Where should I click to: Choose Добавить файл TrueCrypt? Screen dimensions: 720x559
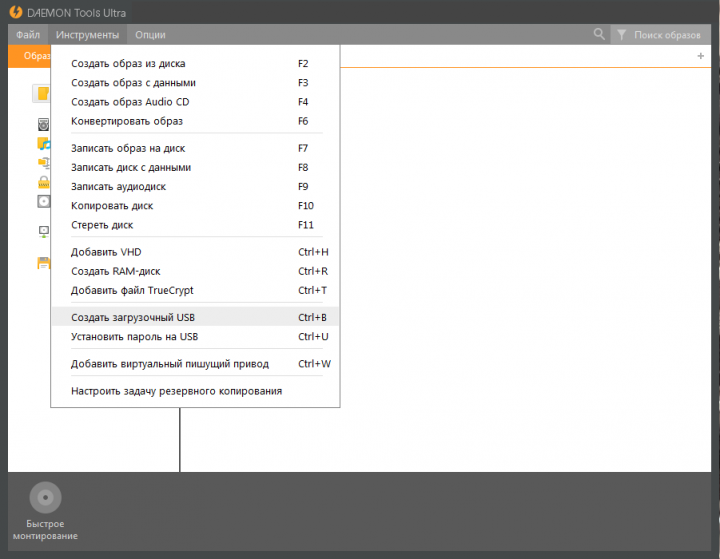click(x=195, y=290)
